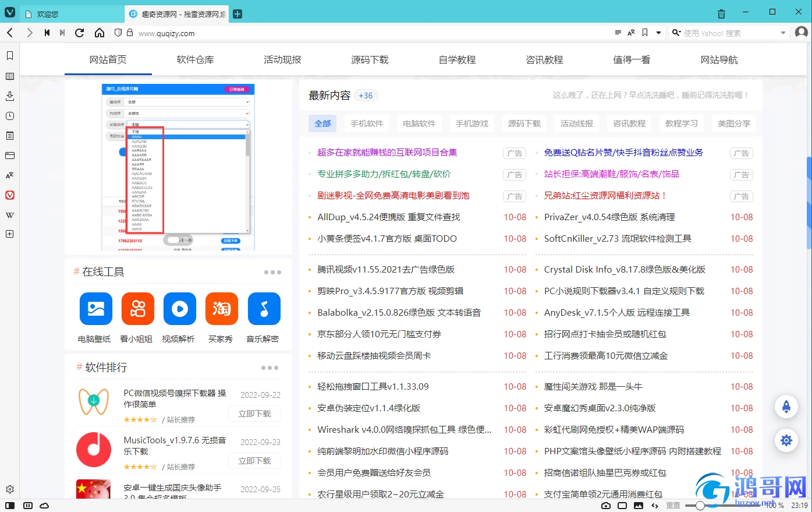Toggle window panel icon in status bar
Image resolution: width=812 pixels, height=512 pixels.
[622, 506]
